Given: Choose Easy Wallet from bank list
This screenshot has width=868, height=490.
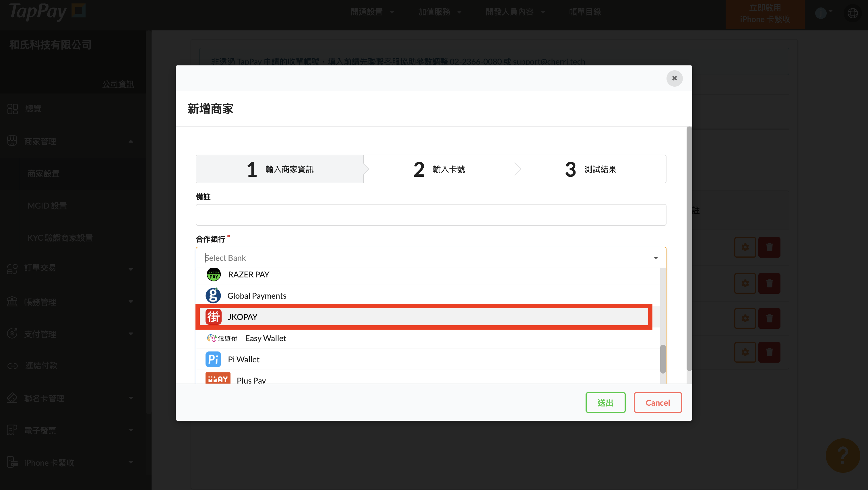Looking at the screenshot, I should pos(266,338).
